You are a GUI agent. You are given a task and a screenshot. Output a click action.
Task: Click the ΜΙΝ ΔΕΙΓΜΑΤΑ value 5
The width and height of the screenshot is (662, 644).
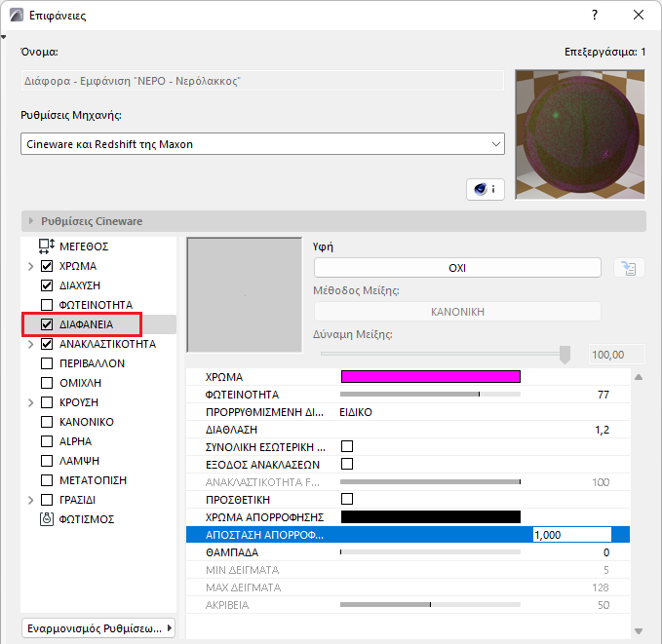(606, 570)
